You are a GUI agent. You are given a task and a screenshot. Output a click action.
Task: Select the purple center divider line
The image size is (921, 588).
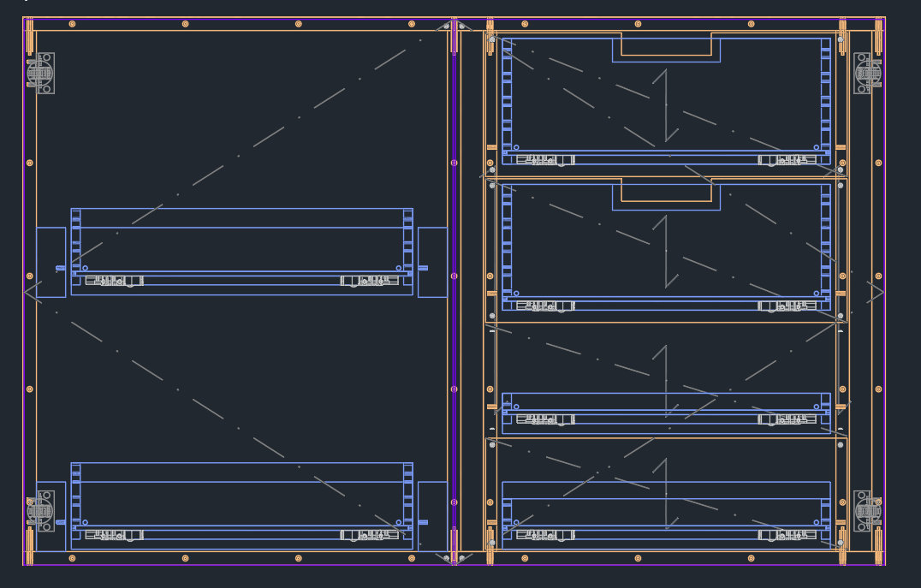pos(454,291)
